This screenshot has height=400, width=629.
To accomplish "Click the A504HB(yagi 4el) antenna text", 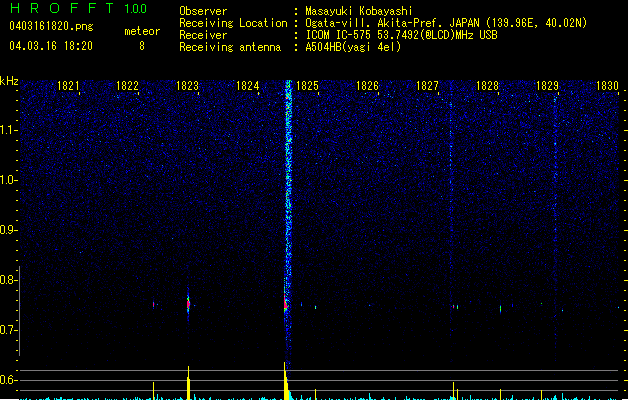I will (353, 47).
